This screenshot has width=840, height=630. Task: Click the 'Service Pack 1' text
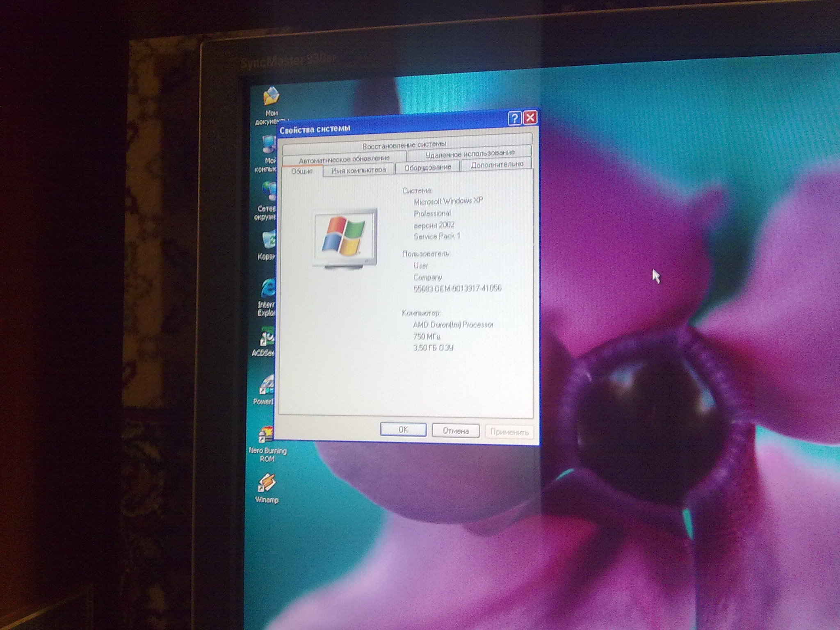point(437,236)
